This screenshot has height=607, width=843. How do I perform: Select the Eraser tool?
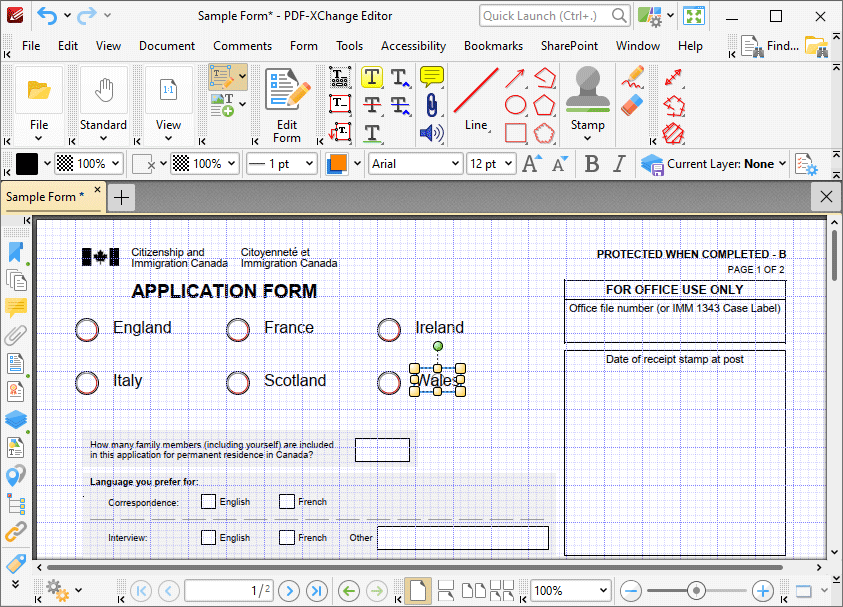click(632, 105)
